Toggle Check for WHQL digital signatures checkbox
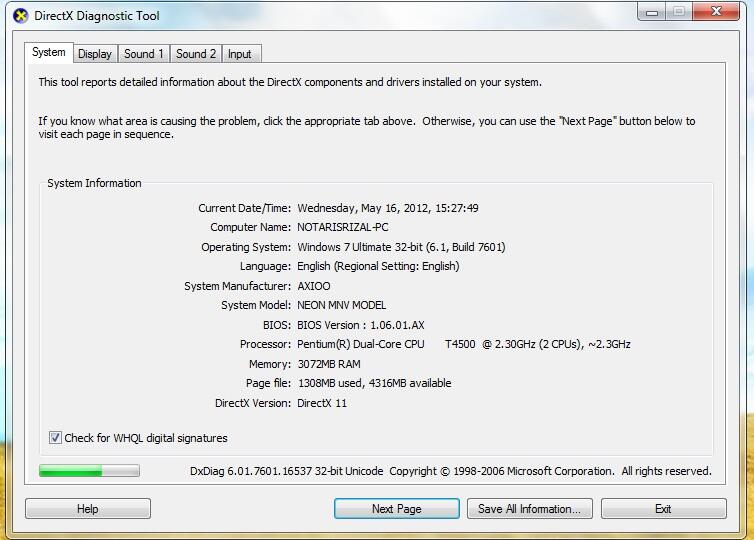 tap(55, 438)
